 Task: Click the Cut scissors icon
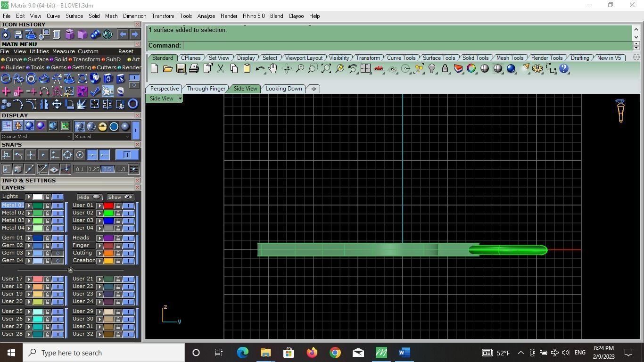[x=220, y=69]
